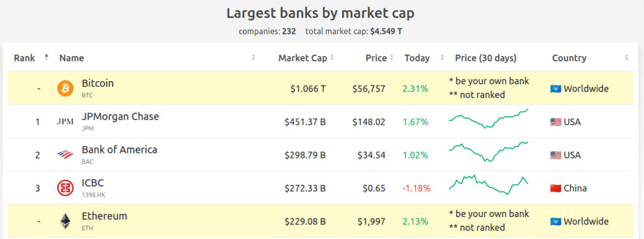The height and width of the screenshot is (239, 644).
Task: Click the China flag icon in ICBC row
Action: coord(556,189)
